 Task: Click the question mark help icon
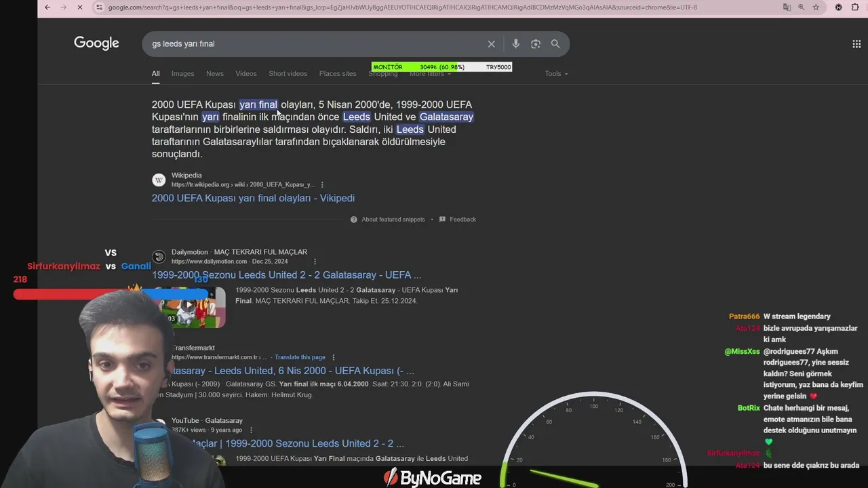pos(354,219)
